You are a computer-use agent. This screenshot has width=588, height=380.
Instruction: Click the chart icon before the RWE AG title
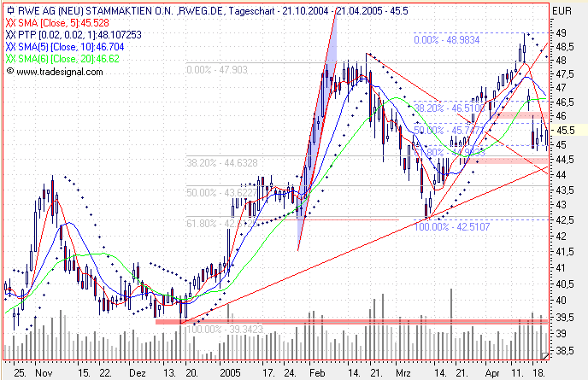(x=11, y=10)
